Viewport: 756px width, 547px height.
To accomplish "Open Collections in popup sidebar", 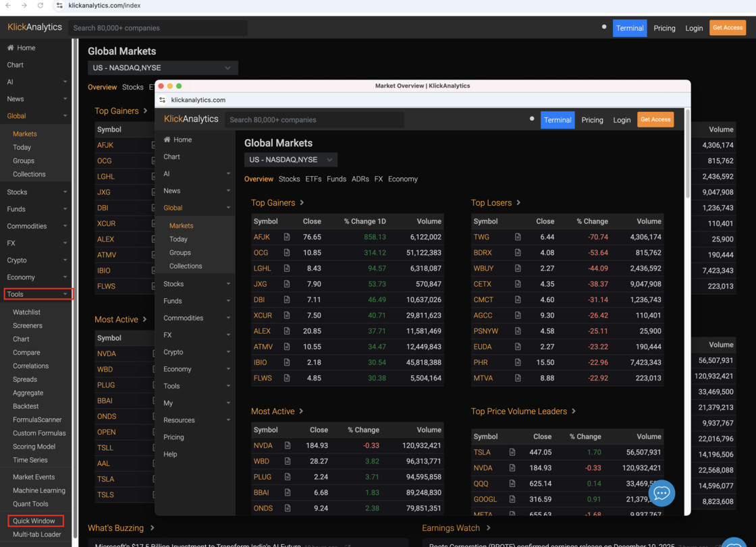I will pos(186,266).
